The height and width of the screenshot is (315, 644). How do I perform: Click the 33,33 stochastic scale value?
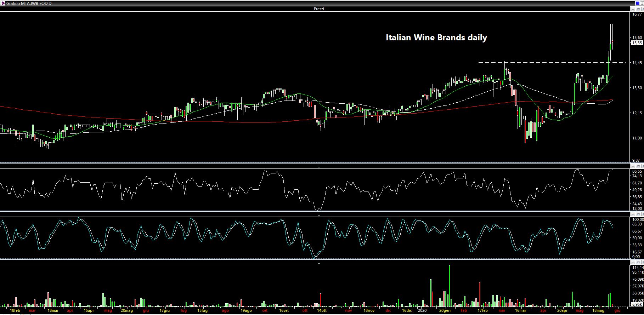click(637, 245)
